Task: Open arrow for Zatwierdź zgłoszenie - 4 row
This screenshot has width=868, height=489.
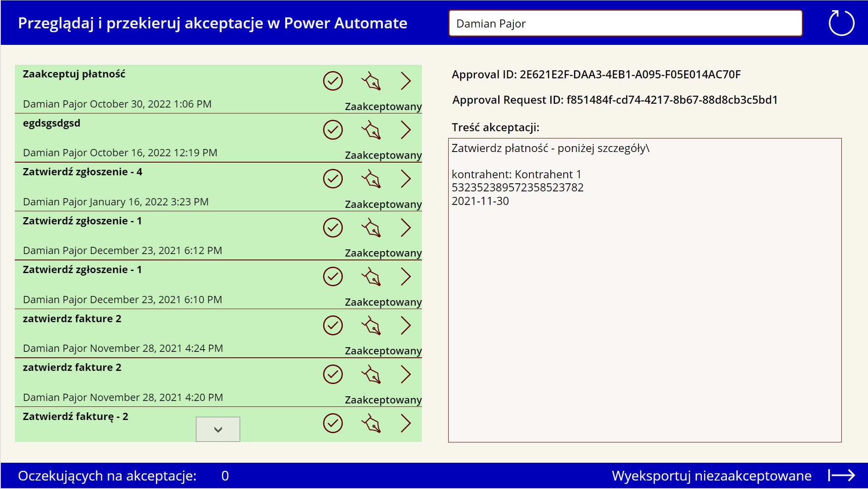Action: click(406, 179)
